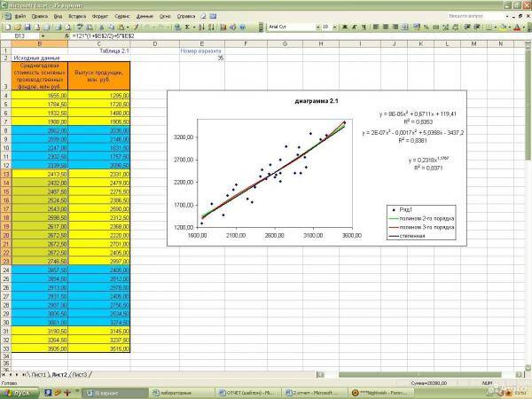Open ОТЧЕТ (шаблон) taskbar window
Viewport: 532px width, 399px height.
[x=247, y=393]
